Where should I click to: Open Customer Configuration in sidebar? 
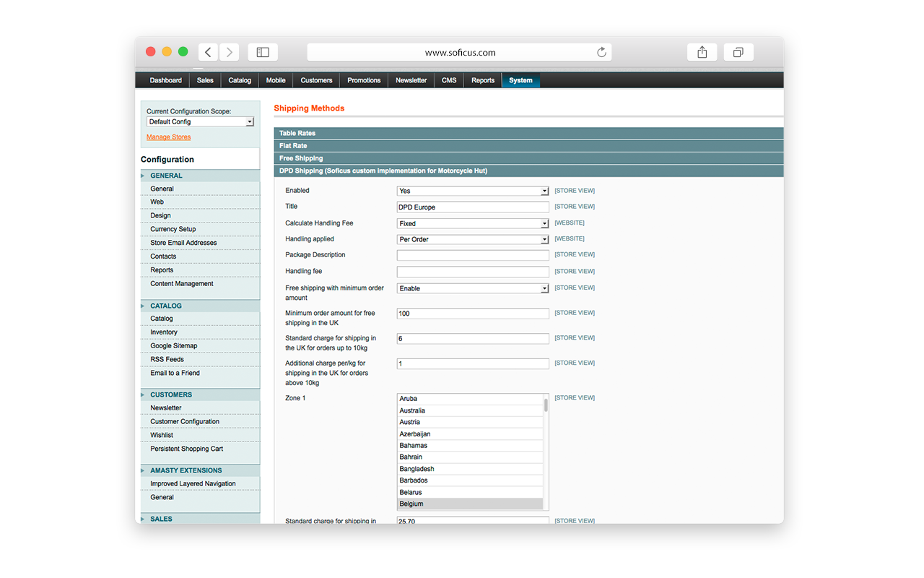(x=185, y=422)
